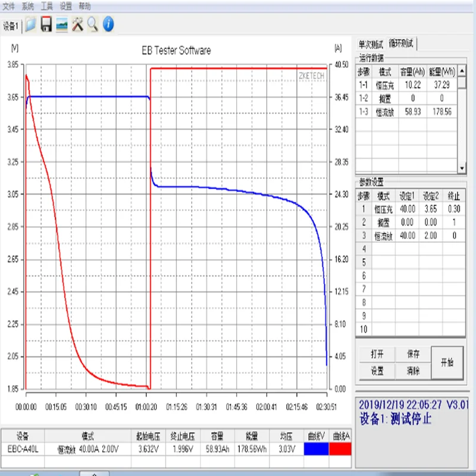Click the open folder toolbar icon
This screenshot has width=476, height=476.
click(30, 24)
